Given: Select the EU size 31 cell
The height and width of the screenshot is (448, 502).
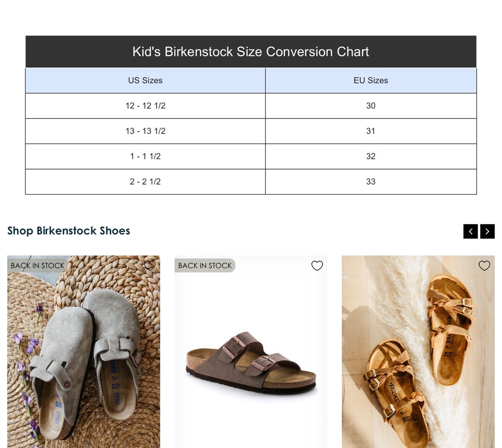Looking at the screenshot, I should 371,131.
